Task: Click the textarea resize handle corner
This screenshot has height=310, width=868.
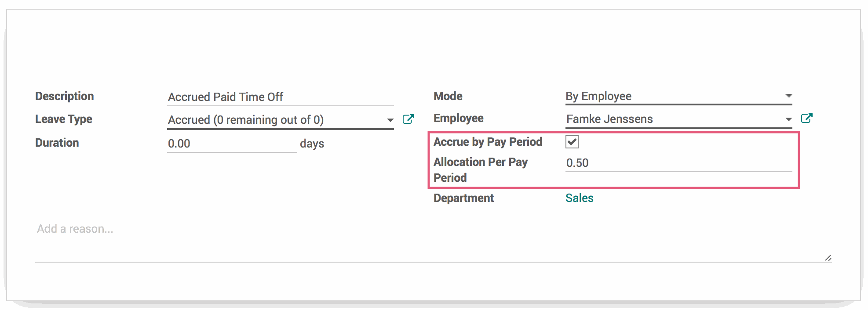Action: 828,258
